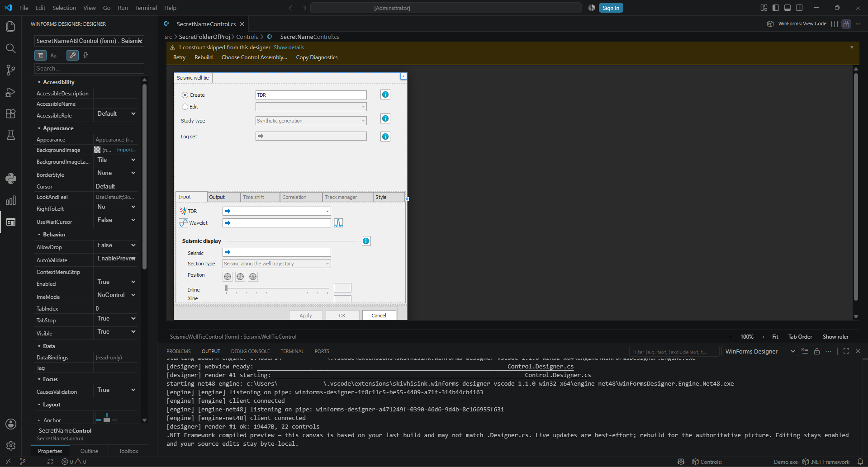Click the Sign In button
The width and height of the screenshot is (868, 467).
tap(611, 8)
